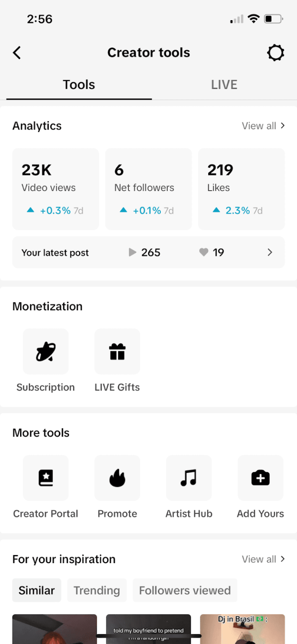This screenshot has width=297, height=644.
Task: Select the Trending filter chip
Action: pyautogui.click(x=97, y=590)
